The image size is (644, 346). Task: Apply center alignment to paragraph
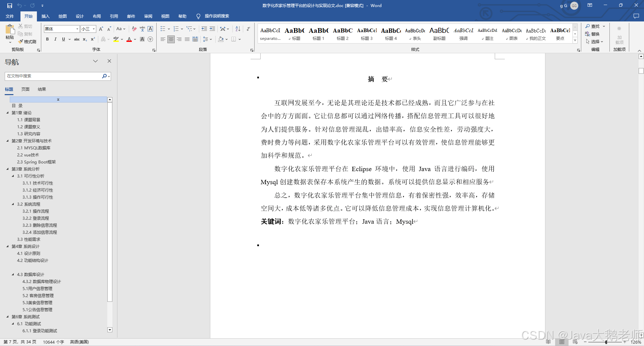tap(171, 39)
